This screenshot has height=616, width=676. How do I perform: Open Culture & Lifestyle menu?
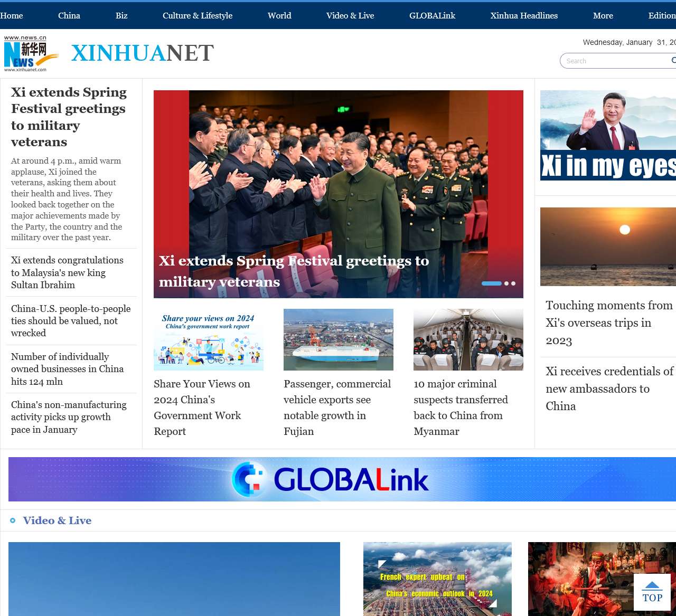click(x=198, y=15)
